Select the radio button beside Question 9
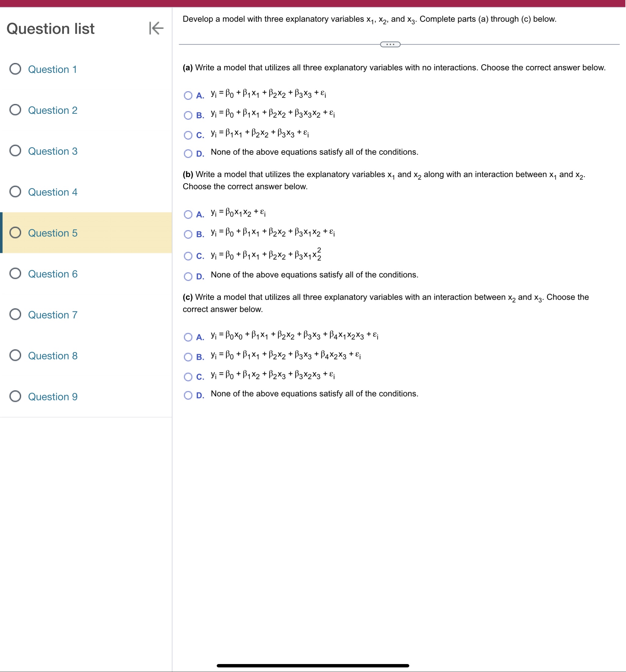Screen dimensions: 626x672 coord(15,396)
